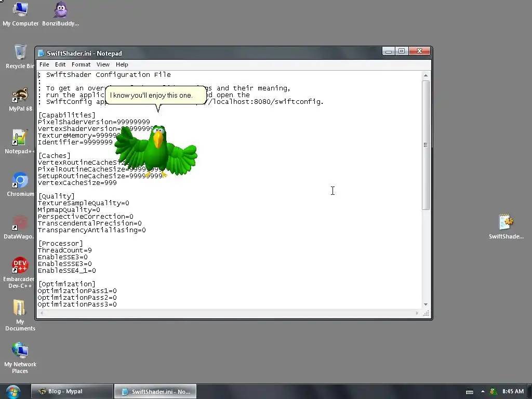Click the vertical scrollbar thumb in Notepad
The width and height of the screenshot is (532, 399).
425,145
